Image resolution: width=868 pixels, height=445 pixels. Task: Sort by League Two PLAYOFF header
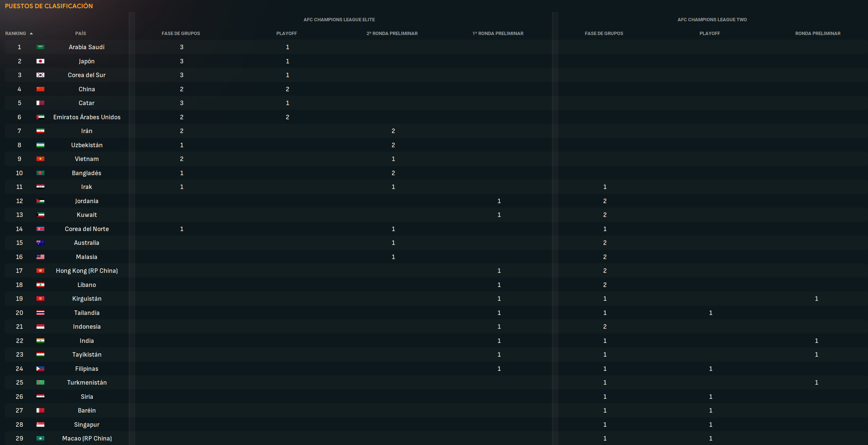pyautogui.click(x=710, y=34)
